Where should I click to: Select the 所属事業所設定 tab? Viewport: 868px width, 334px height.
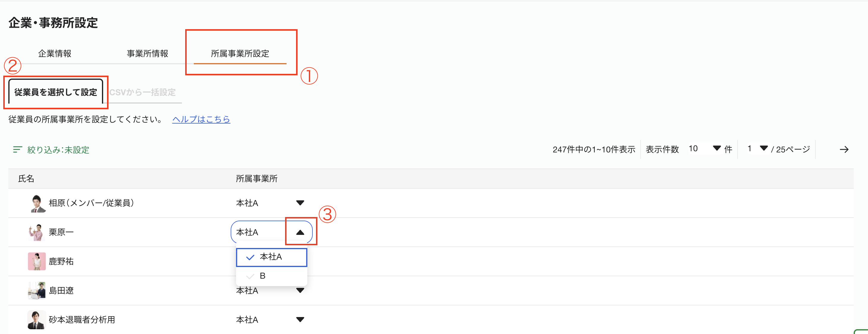click(240, 54)
